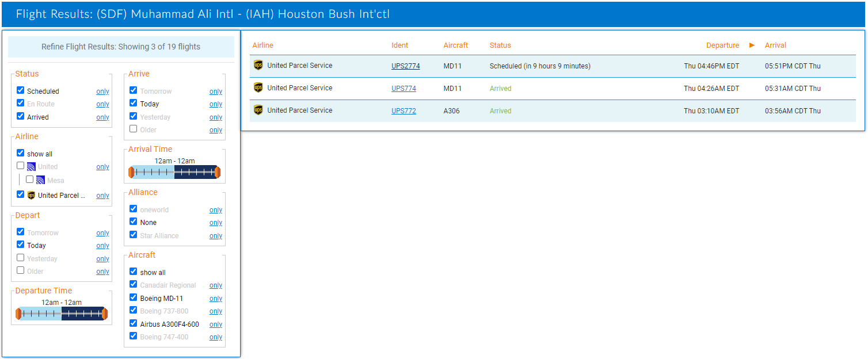Click the UPS logo in Airline filter

31,195
